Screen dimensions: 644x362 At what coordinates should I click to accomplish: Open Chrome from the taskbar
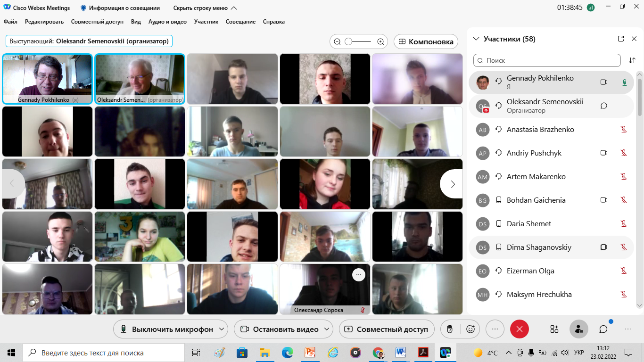(378, 353)
